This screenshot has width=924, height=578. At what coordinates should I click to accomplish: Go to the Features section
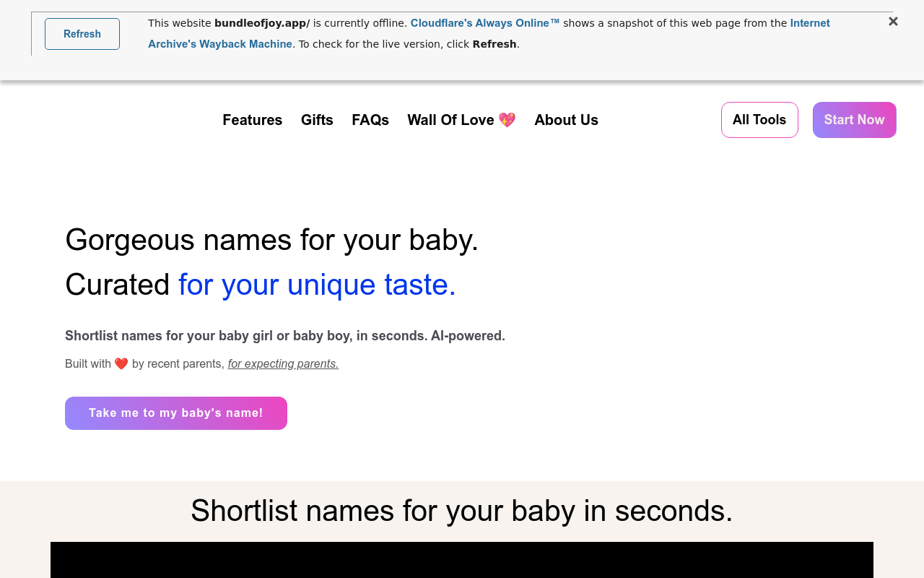pos(252,120)
